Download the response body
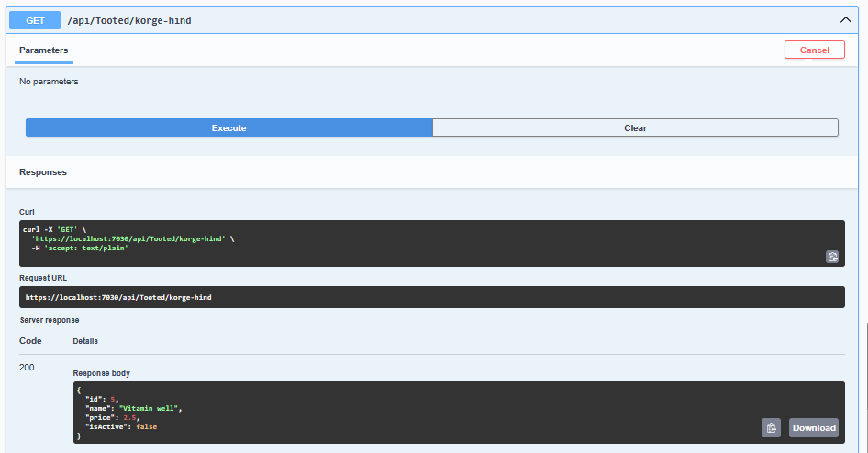Screen dimensions: 868x453 coord(814,427)
